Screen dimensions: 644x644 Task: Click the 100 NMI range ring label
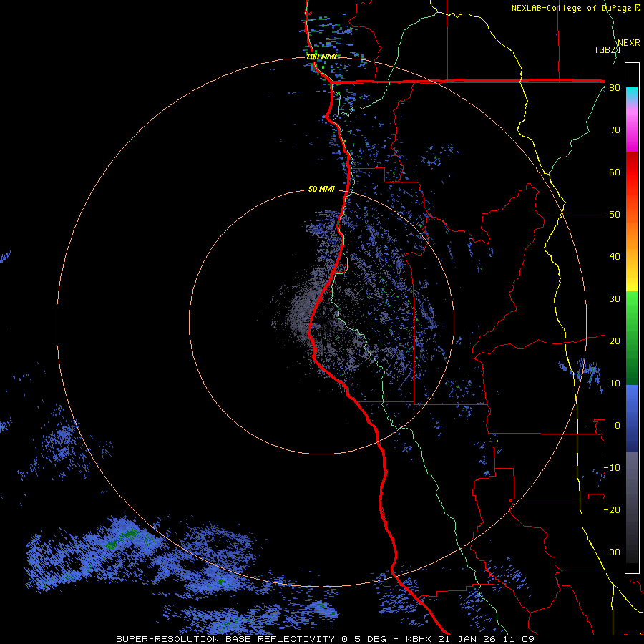[321, 57]
